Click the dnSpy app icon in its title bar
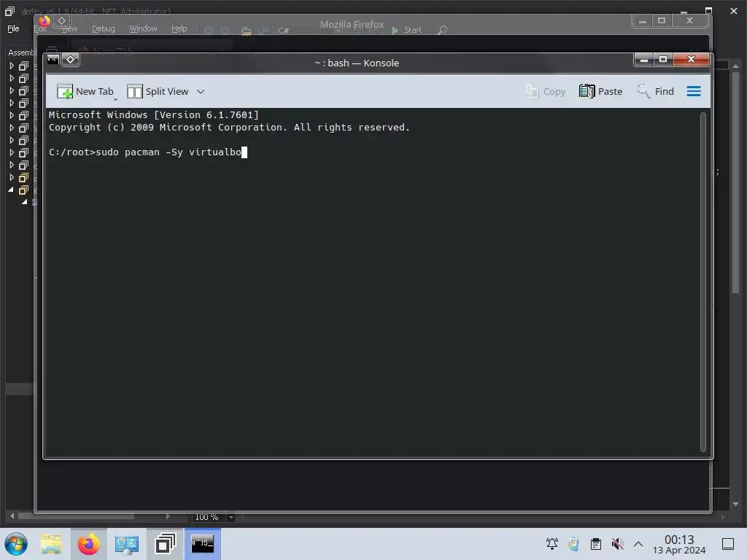 click(x=9, y=10)
